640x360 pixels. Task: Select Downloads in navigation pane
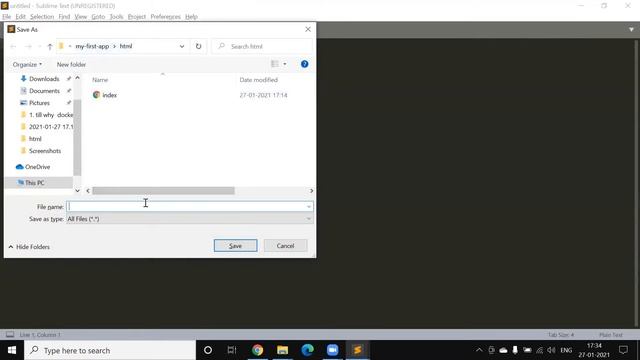click(44, 79)
